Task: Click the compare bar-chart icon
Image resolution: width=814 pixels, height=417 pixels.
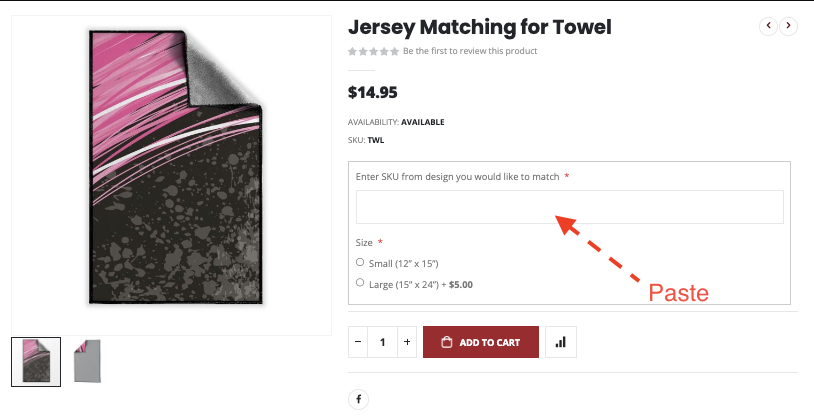Action: [560, 342]
